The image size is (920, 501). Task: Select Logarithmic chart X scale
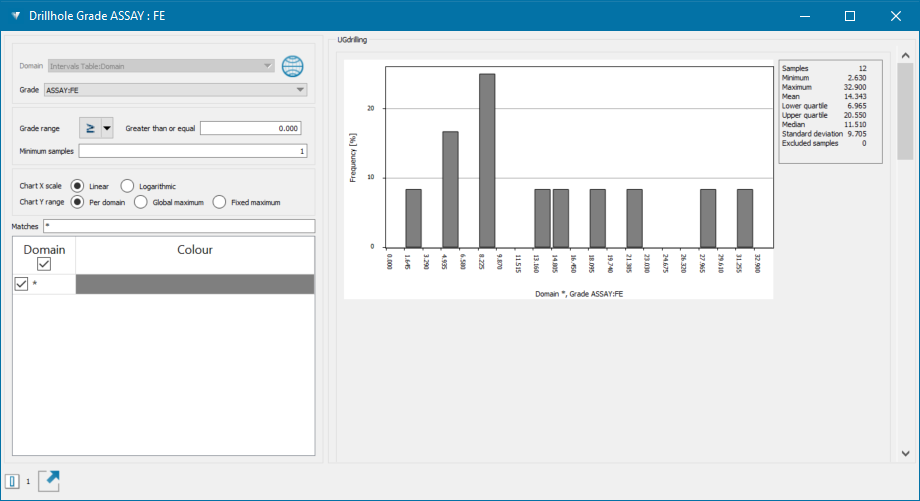pos(127,186)
